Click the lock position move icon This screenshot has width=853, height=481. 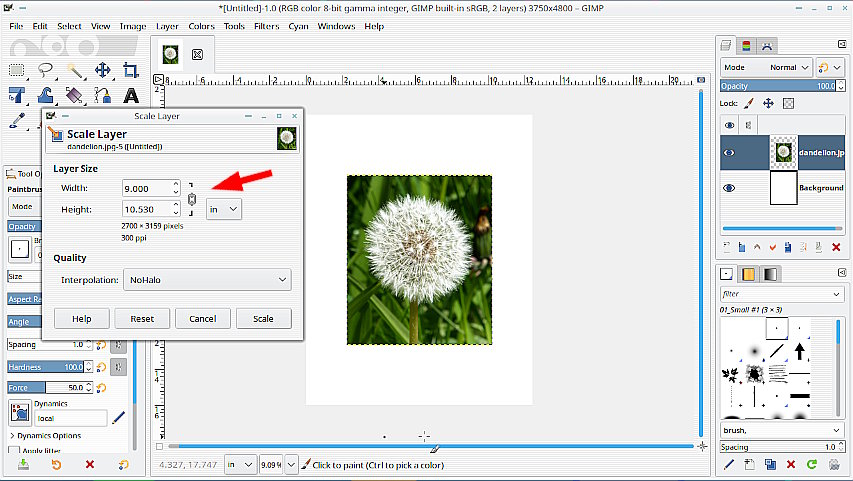[x=768, y=103]
